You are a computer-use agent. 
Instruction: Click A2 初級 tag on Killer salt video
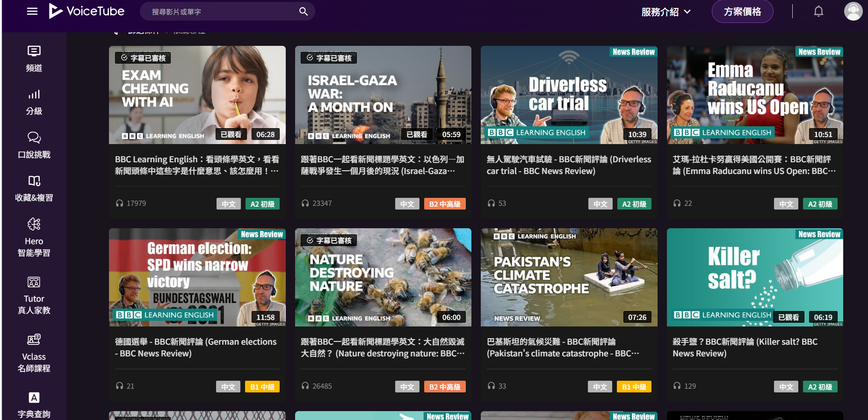(x=820, y=387)
